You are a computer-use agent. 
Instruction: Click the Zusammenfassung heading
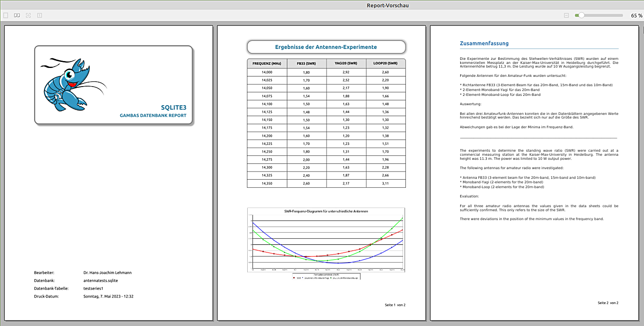tap(484, 43)
